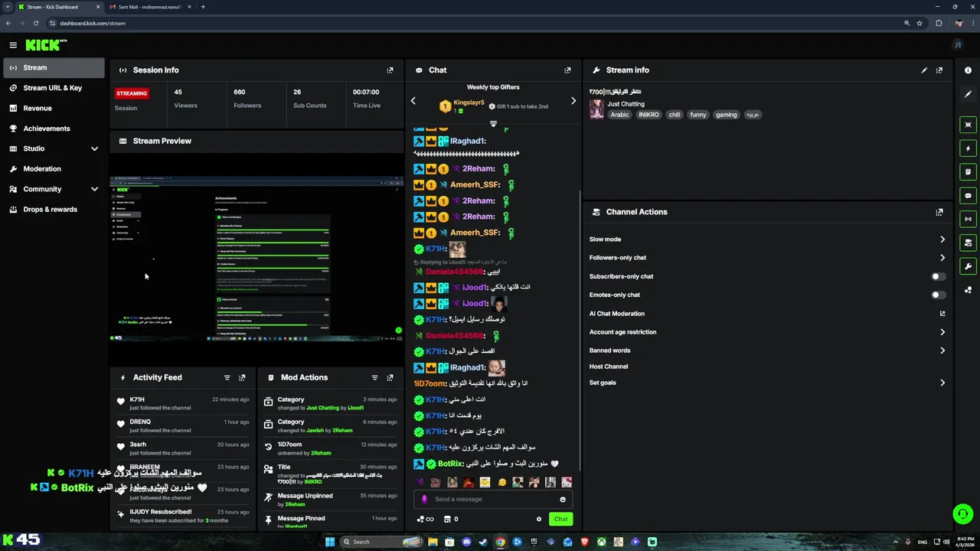980x551 pixels.
Task: Click the pencil icon in right sidebar
Action: tap(968, 94)
